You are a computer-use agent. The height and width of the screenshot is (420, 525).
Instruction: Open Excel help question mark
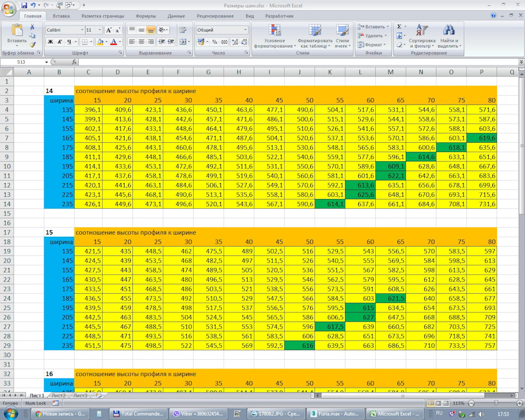(493, 15)
